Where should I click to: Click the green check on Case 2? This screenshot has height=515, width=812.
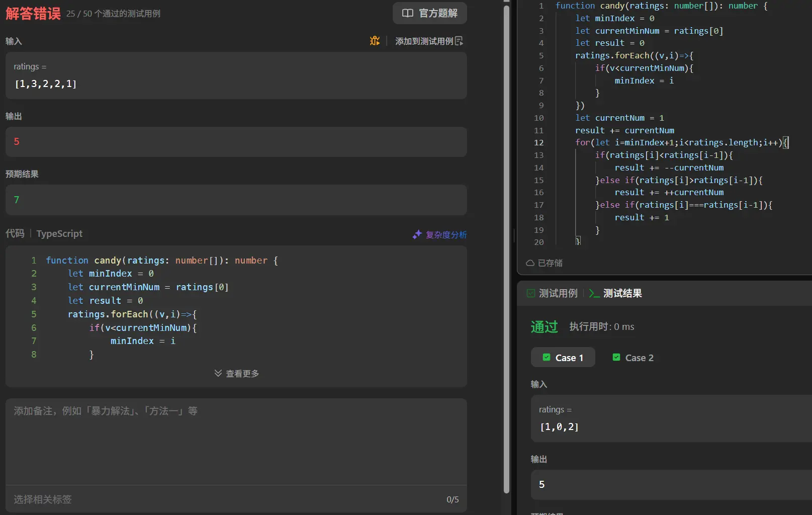[x=616, y=358]
